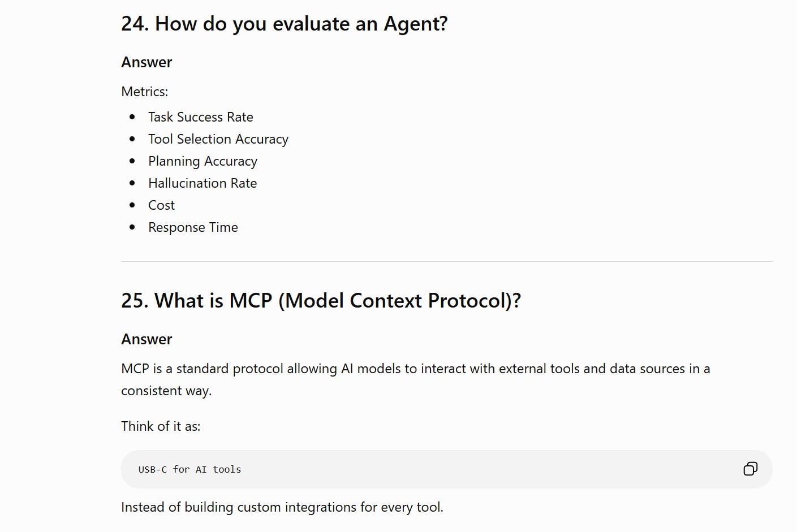Click the Planning Accuracy list item
Image resolution: width=797 pixels, height=532 pixels.
click(x=203, y=161)
